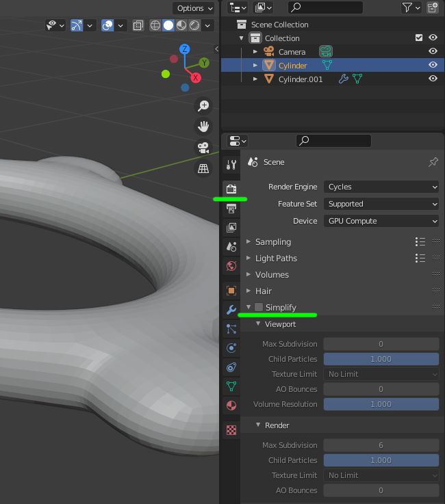The height and width of the screenshot is (504, 445).
Task: Open the Tool properties tab
Action: 231,165
